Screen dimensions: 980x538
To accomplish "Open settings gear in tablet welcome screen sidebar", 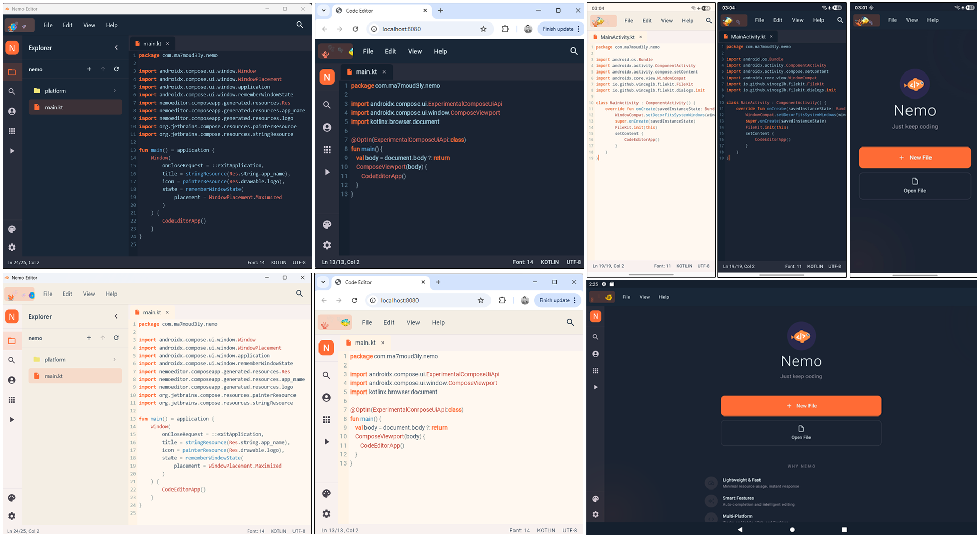I will 595,515.
